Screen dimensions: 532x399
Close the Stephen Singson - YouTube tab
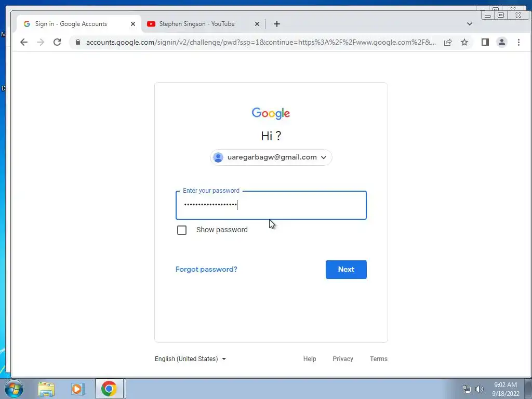click(257, 24)
